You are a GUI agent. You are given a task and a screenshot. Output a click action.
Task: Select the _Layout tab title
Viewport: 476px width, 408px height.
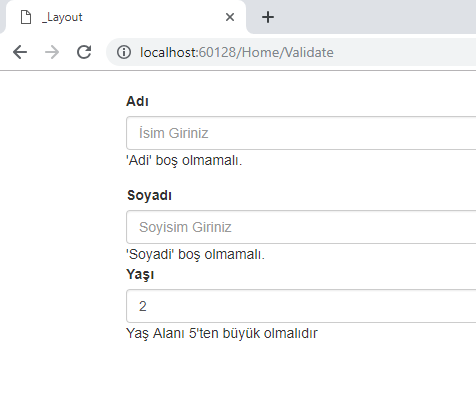pos(62,17)
